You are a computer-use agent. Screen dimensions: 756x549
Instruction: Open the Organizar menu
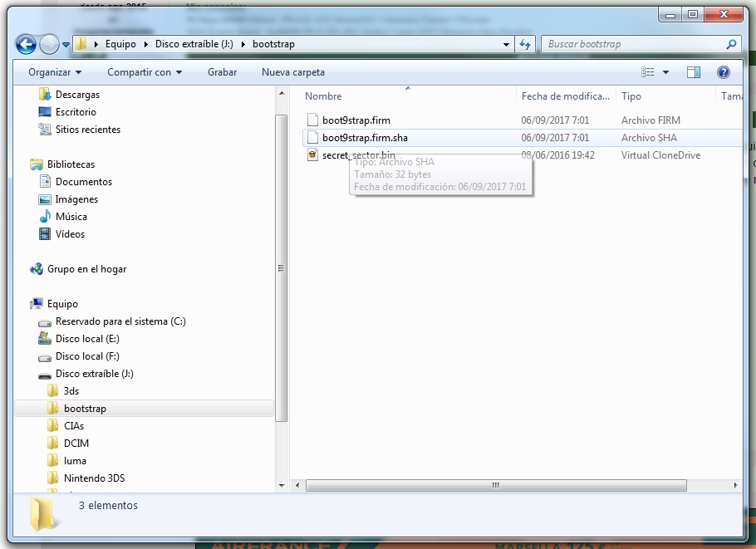[55, 72]
